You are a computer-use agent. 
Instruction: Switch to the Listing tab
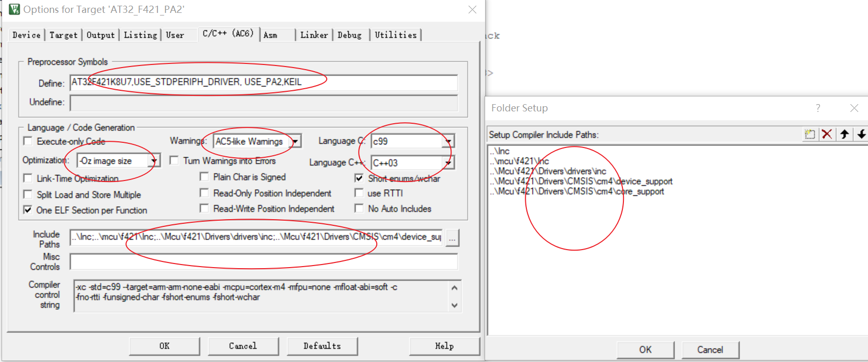click(140, 35)
